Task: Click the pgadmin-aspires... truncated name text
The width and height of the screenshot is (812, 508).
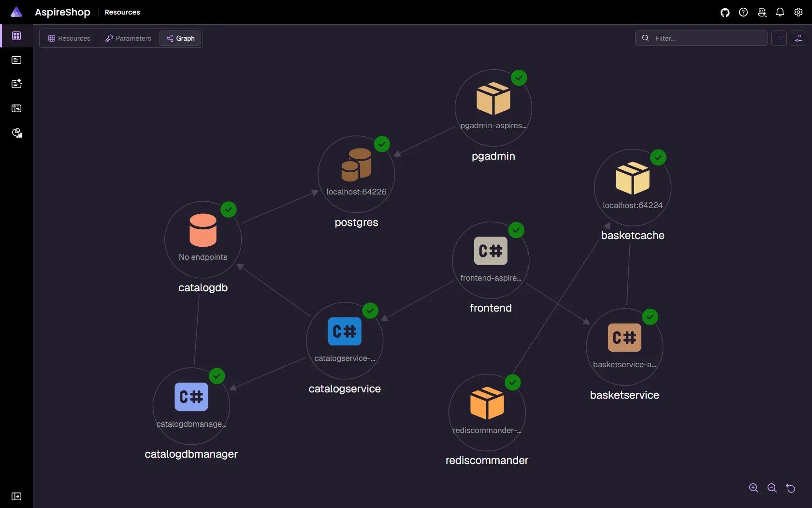Action: [x=493, y=125]
